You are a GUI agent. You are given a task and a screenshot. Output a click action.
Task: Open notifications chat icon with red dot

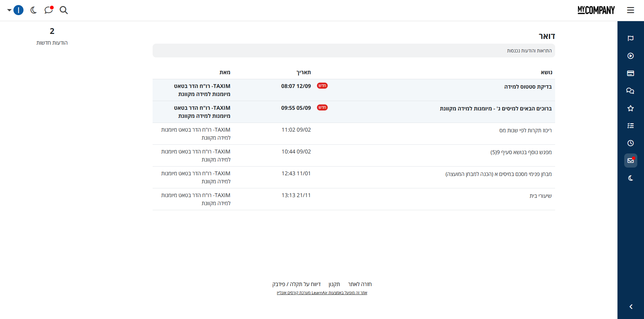[49, 10]
